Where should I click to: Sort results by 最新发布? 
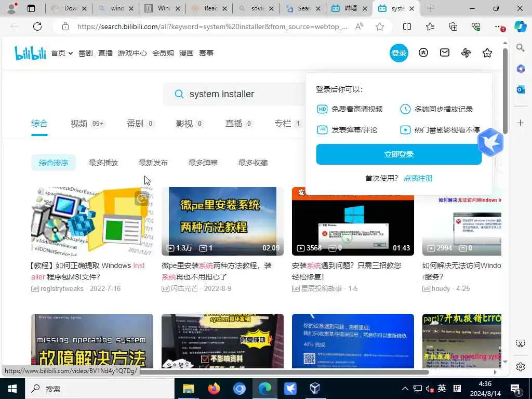point(153,163)
